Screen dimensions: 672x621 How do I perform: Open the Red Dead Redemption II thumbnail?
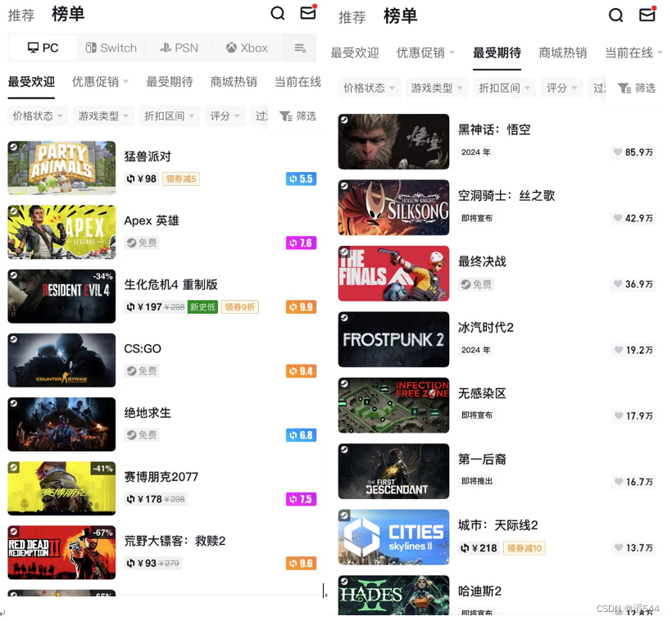click(x=61, y=552)
